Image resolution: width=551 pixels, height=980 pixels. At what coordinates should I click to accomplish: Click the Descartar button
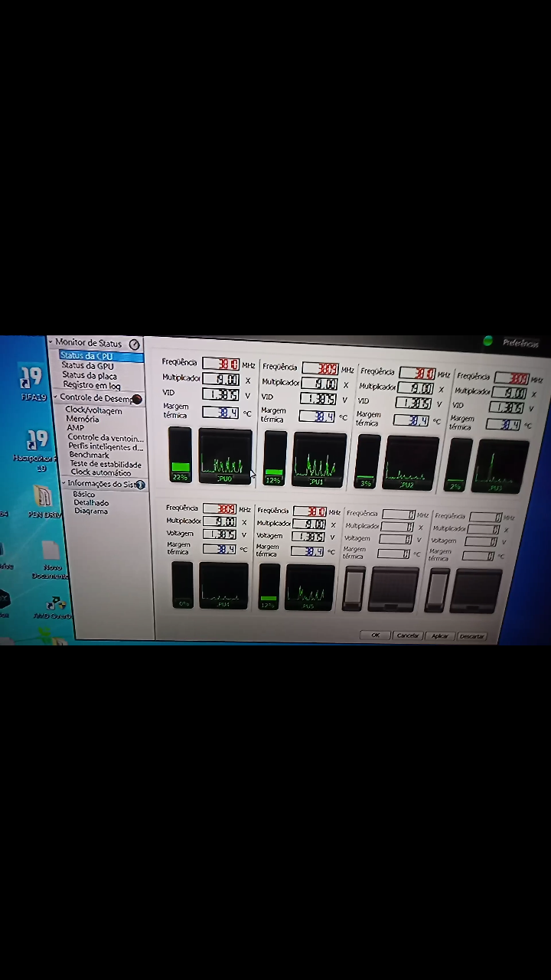coord(471,636)
